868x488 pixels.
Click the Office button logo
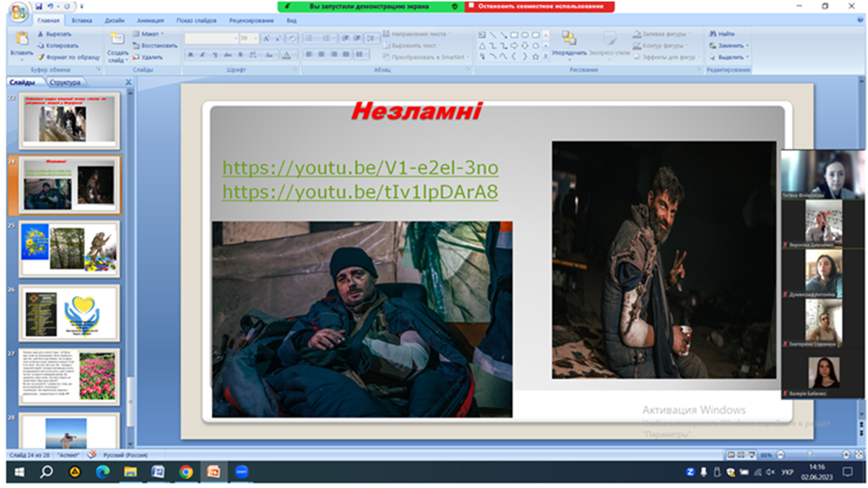[x=18, y=11]
